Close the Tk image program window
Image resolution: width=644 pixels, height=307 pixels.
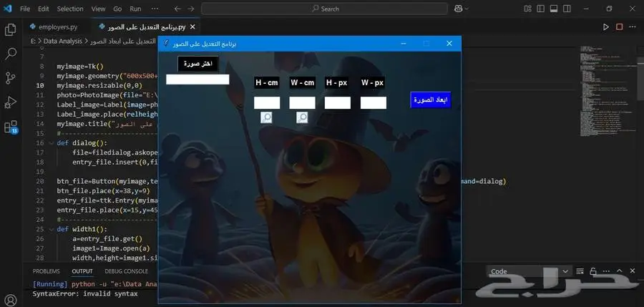(449, 43)
